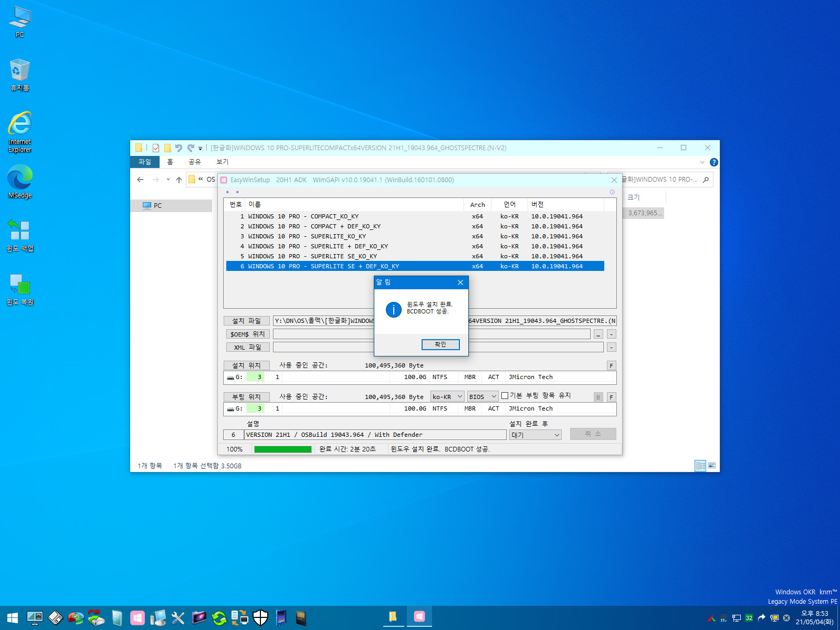Image resolution: width=840 pixels, height=630 pixels.
Task: Switch Explorer to large icons view
Action: [712, 466]
